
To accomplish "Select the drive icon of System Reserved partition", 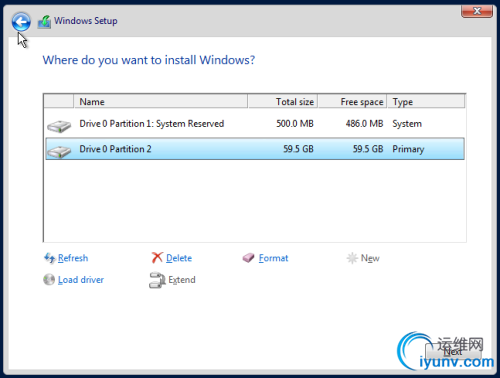I will [59, 126].
